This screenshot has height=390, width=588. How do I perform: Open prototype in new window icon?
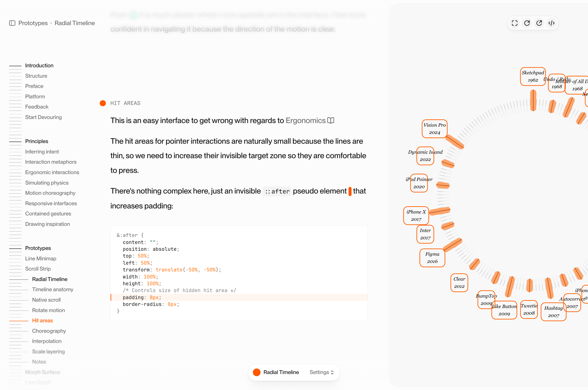[539, 23]
